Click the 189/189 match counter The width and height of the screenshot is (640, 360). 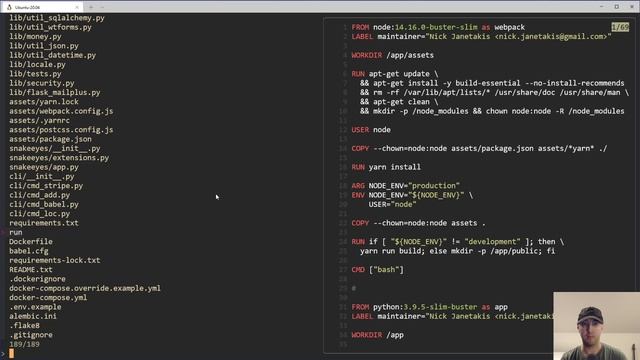(x=24, y=344)
